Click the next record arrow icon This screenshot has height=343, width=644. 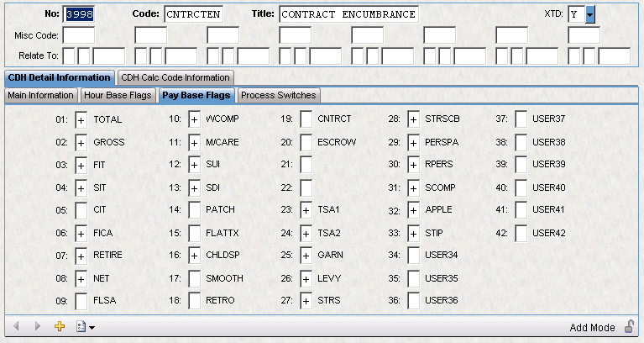(36, 326)
